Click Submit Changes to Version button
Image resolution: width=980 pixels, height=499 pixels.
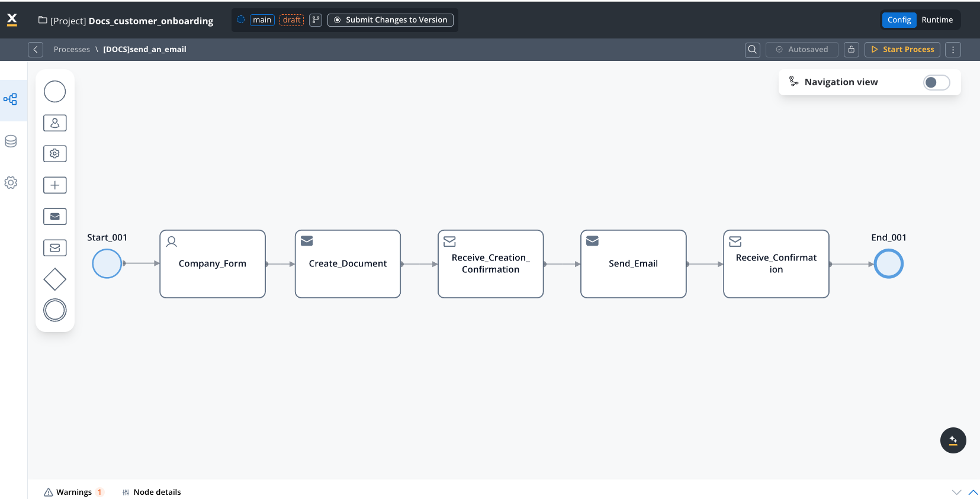click(390, 20)
